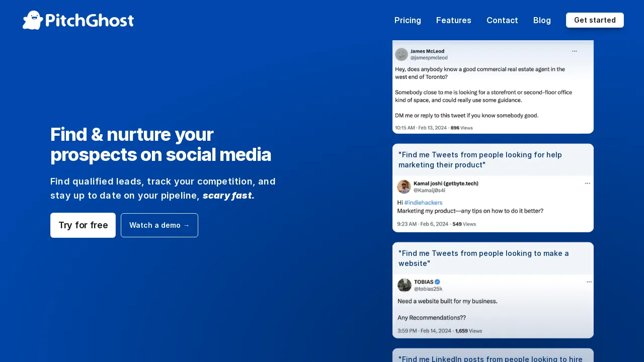Click the headline 'Find & nurture your prospects'

[x=160, y=144]
